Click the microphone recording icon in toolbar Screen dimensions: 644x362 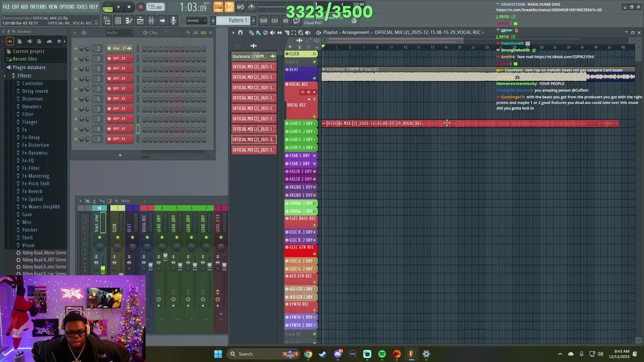(x=173, y=21)
